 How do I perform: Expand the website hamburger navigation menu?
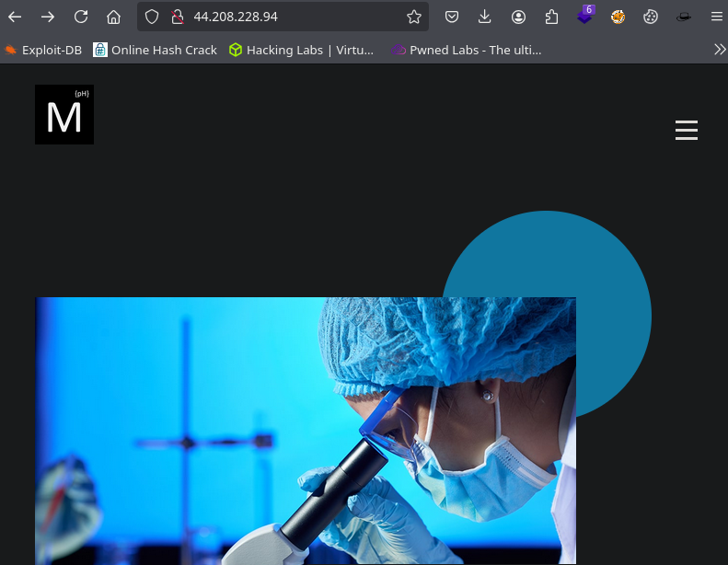(687, 131)
